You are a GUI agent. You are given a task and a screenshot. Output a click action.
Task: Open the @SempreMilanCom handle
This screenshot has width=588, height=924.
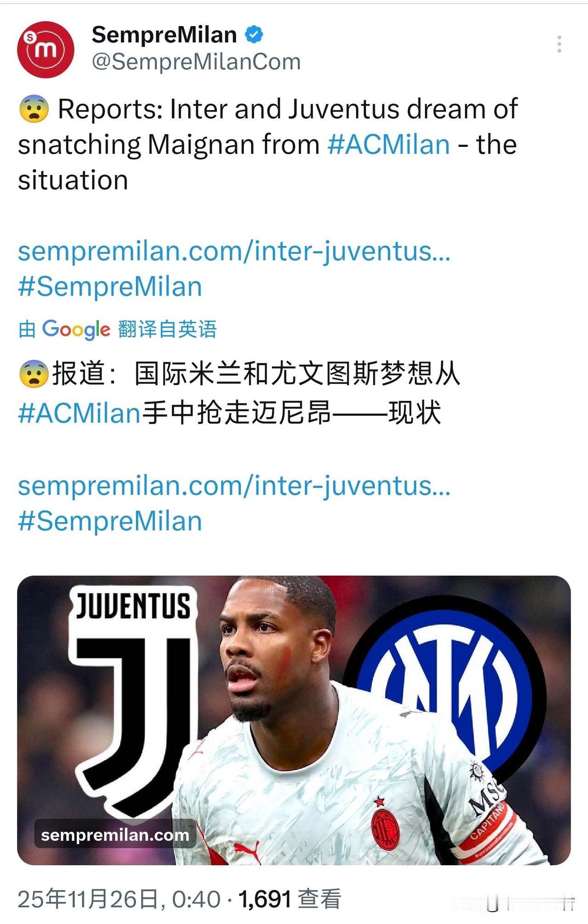(196, 62)
